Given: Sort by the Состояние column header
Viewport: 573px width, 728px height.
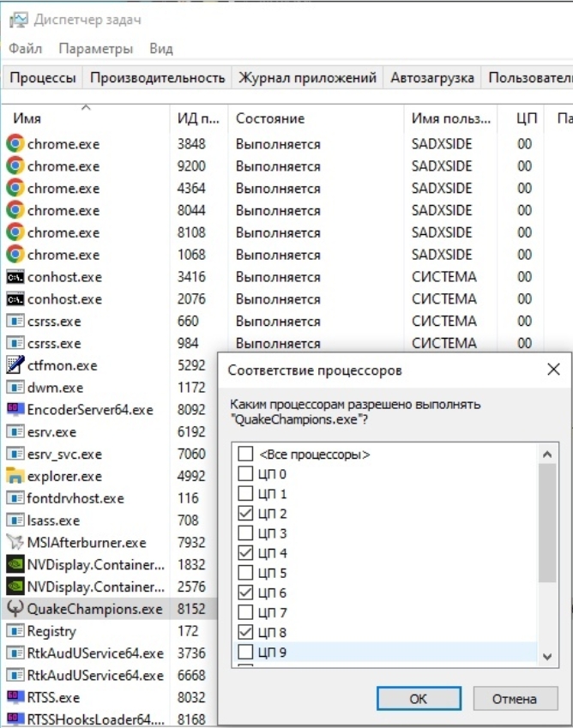Looking at the screenshot, I should (316, 118).
